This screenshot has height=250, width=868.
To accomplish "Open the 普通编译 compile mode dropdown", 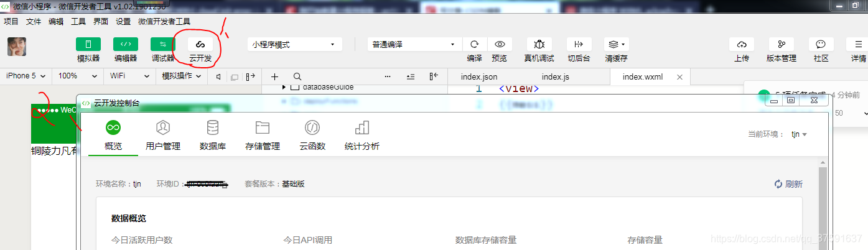I will [x=414, y=45].
